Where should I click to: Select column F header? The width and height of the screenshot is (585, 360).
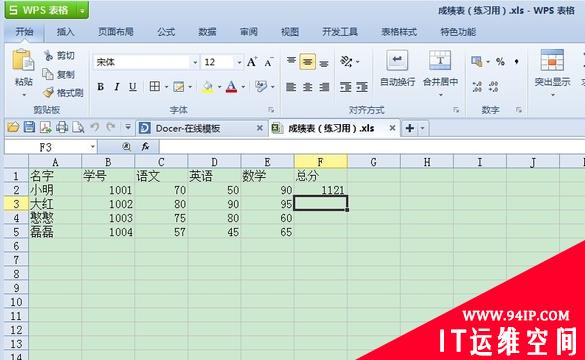coord(320,162)
